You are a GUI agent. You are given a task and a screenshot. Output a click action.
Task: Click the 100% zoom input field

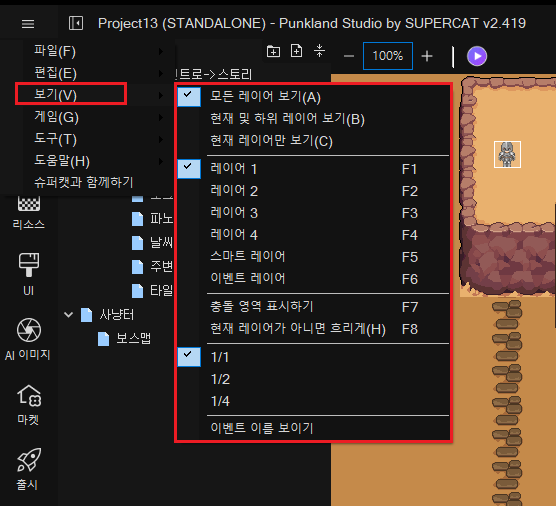click(388, 56)
